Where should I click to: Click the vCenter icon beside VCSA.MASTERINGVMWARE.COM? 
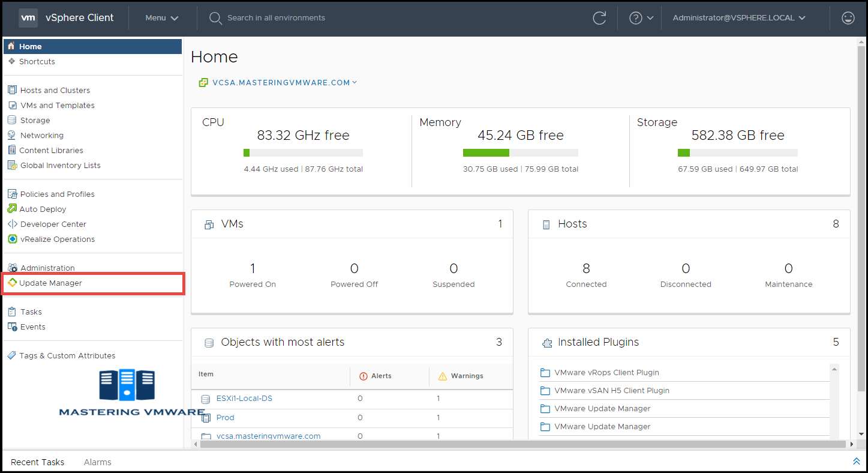pyautogui.click(x=203, y=83)
